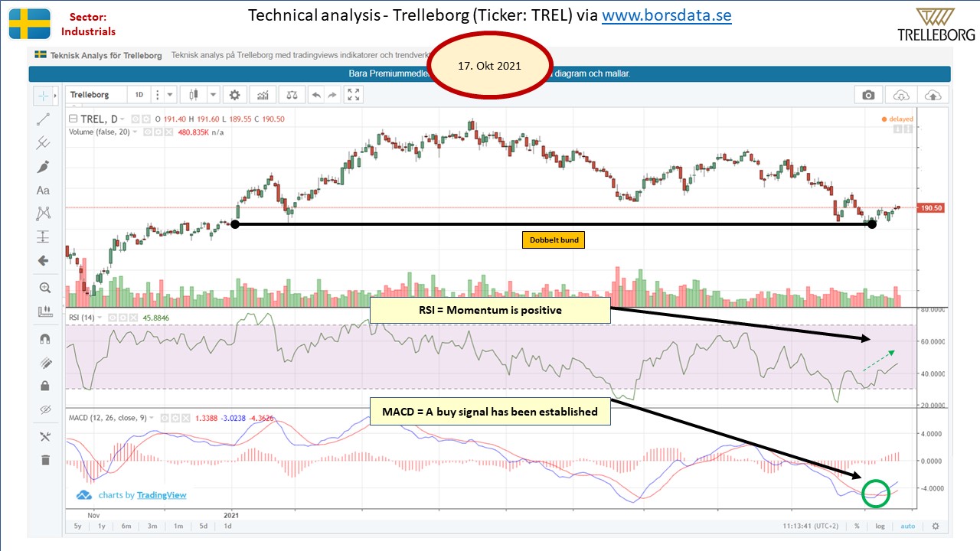Expand the chart style dropdown arrow

coord(214,95)
